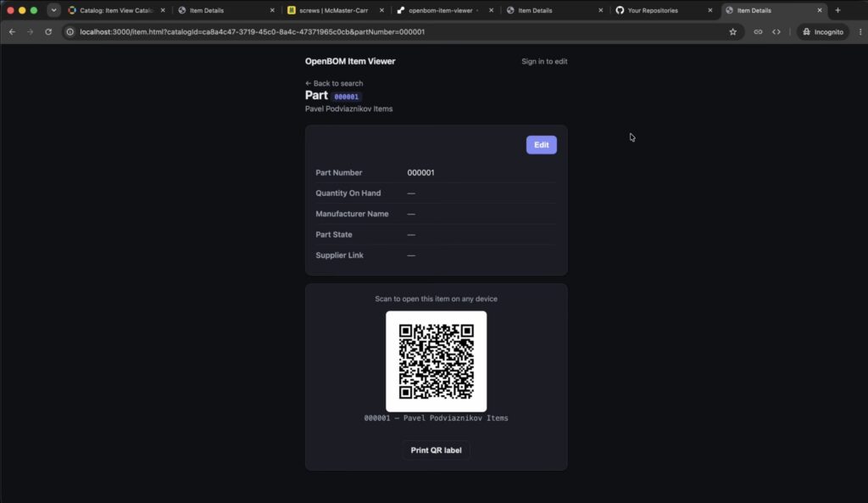This screenshot has width=868, height=503.
Task: Click Sign in to edit link
Action: [544, 61]
